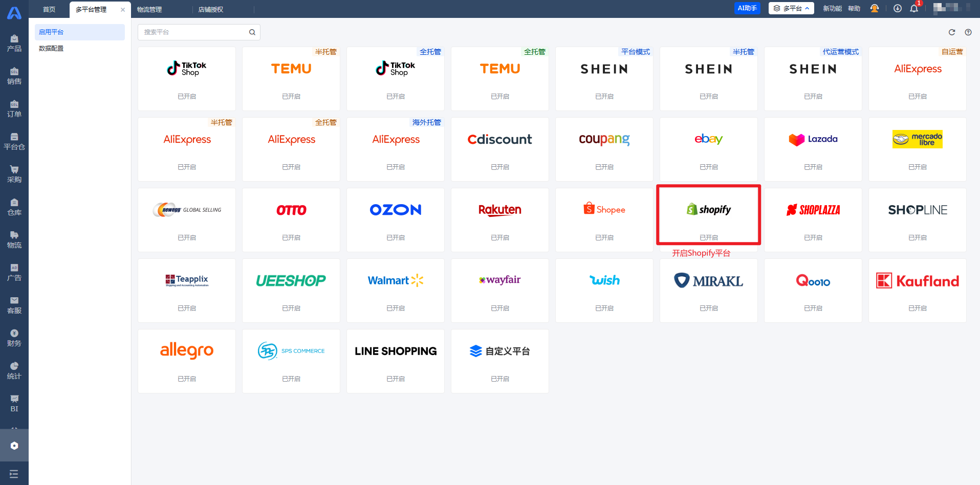
Task: Select the TikTok Shop 全托管 card
Action: (x=396, y=79)
